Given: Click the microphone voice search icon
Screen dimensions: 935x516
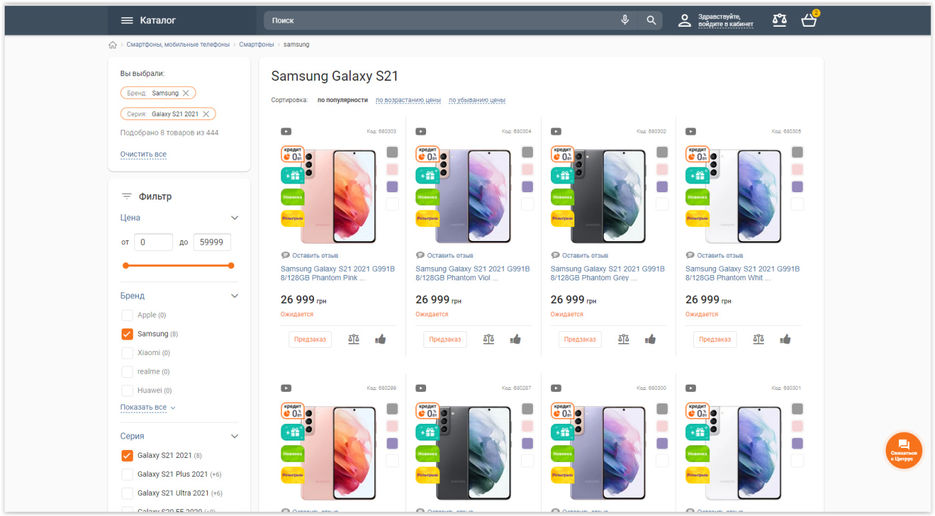Looking at the screenshot, I should coord(624,20).
